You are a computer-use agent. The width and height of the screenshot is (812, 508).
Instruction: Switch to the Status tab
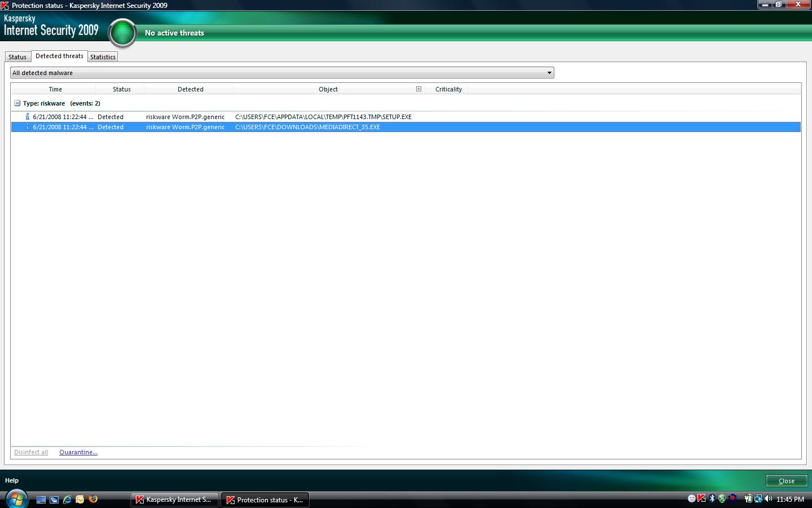[x=17, y=57]
